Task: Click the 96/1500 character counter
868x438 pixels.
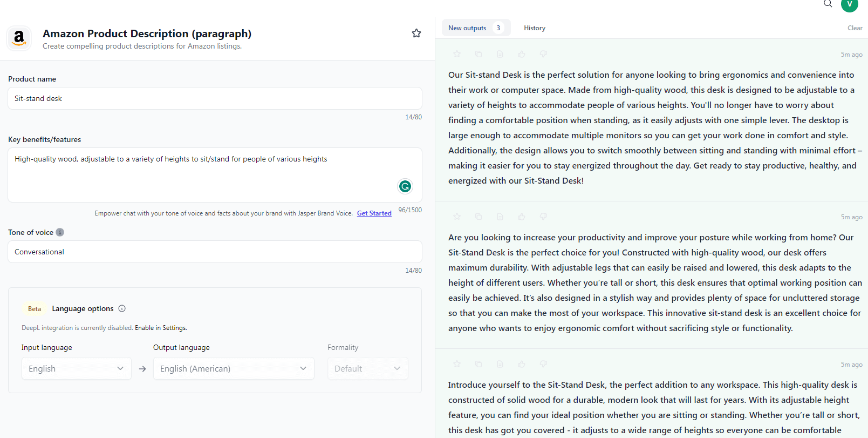Action: (x=410, y=210)
